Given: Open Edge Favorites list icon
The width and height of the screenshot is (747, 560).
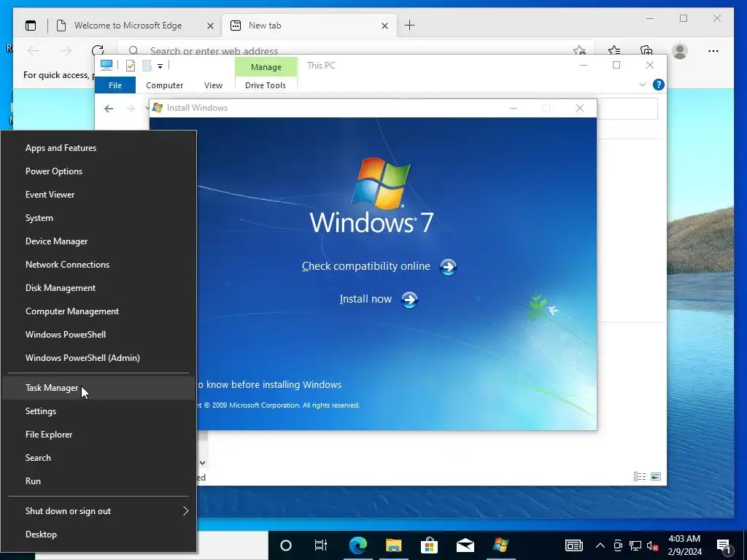Looking at the screenshot, I should [614, 50].
